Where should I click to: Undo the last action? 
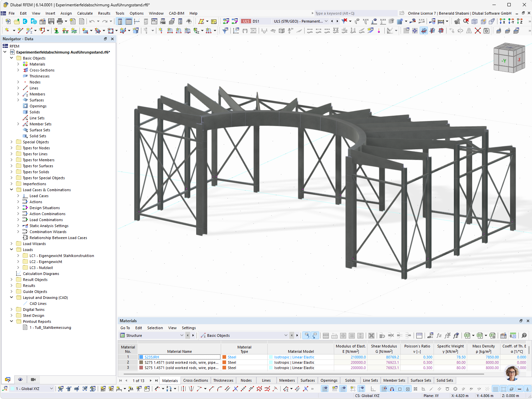click(92, 21)
